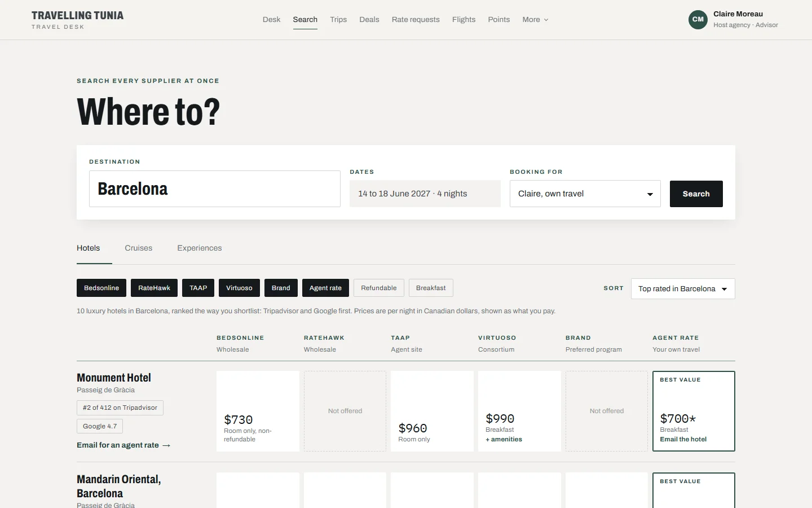Image resolution: width=812 pixels, height=508 pixels.
Task: Click the Mandarin Oriental, Barcelona hotel name
Action: pos(119,486)
